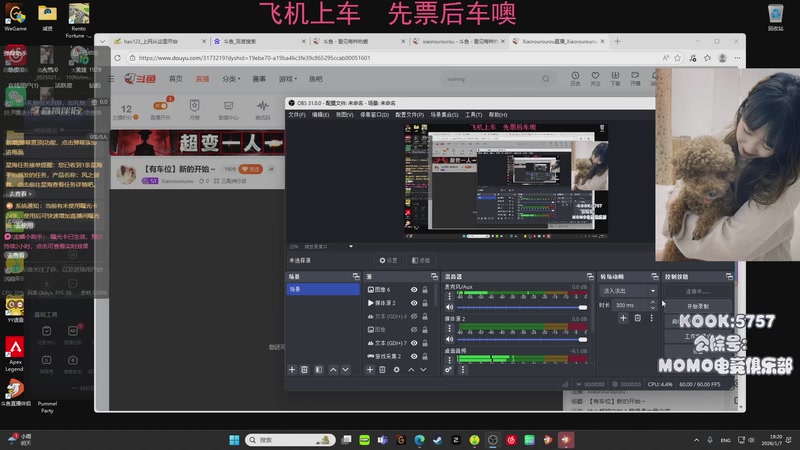Toggle lock on 媒体源 2 source
The width and height of the screenshot is (800, 450).
tap(424, 303)
